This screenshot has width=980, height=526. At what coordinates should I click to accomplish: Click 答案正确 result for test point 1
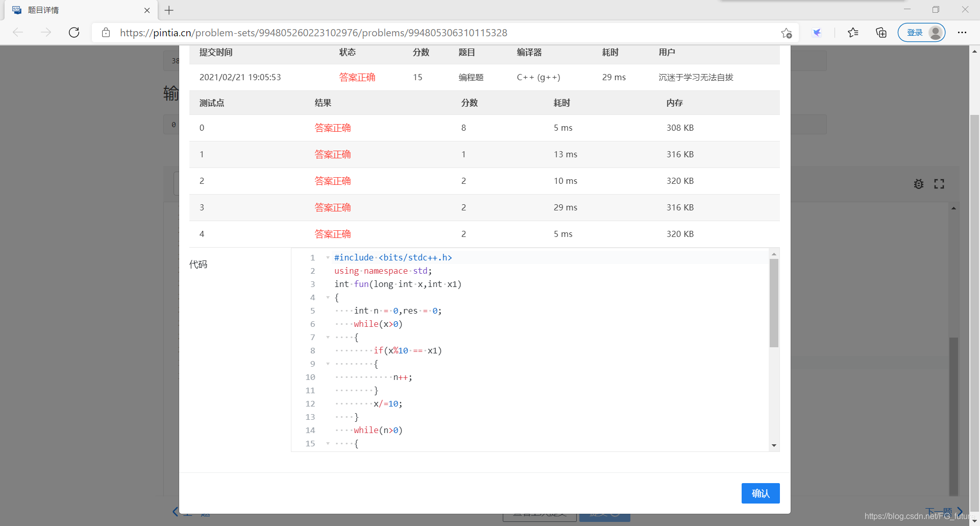pyautogui.click(x=333, y=154)
